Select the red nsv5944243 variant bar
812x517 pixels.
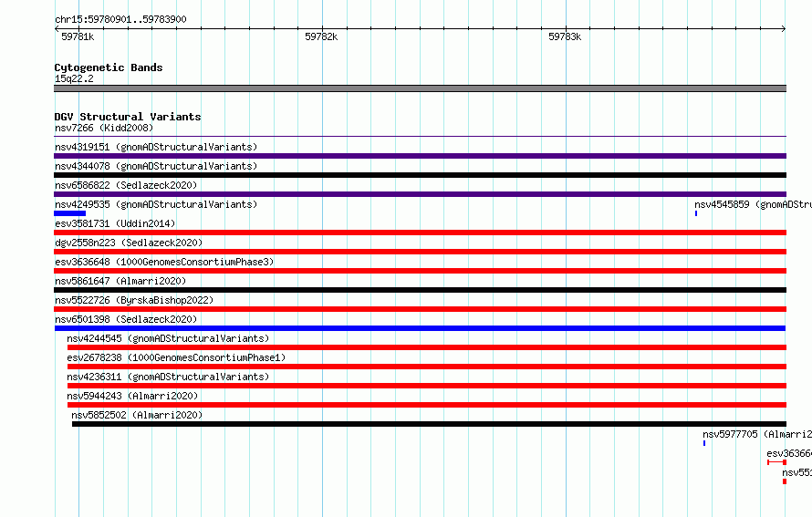(427, 405)
